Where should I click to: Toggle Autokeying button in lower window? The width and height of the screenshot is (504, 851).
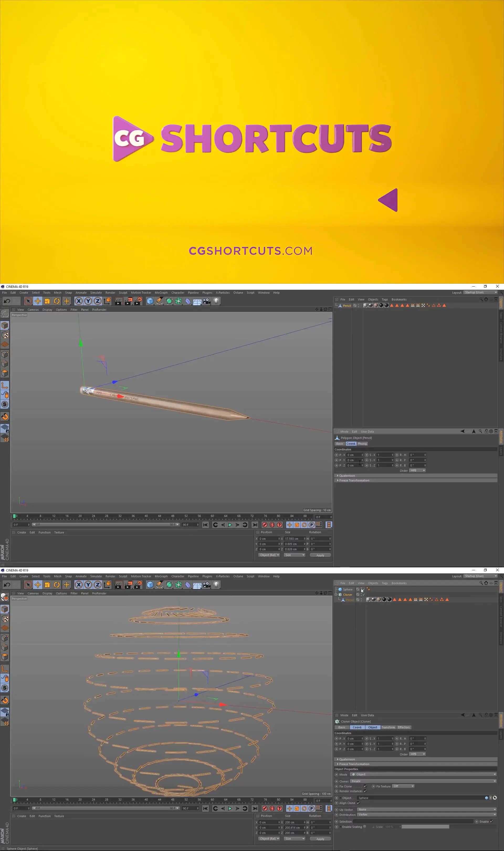(x=272, y=808)
